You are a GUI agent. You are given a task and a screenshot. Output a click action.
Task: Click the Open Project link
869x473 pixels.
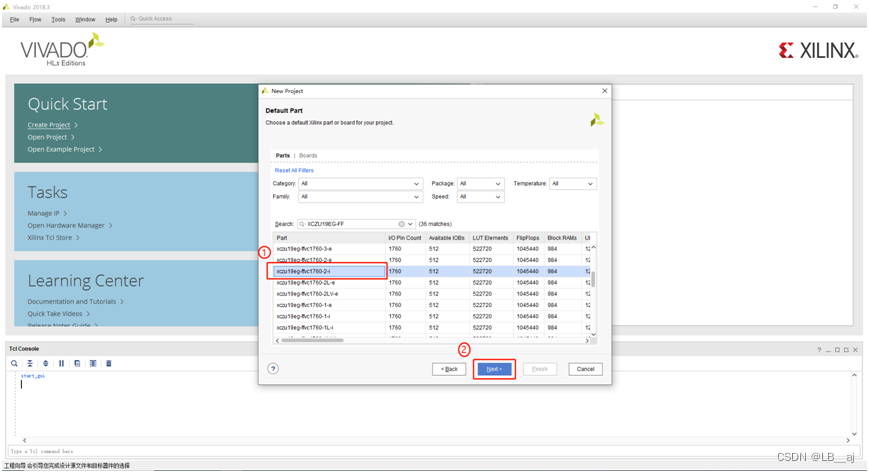click(47, 138)
